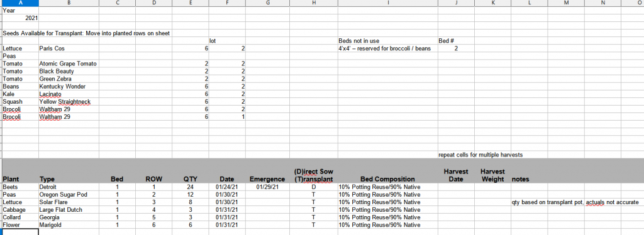Viewport: 644px width, 235px height.
Task: Select the Emergence date 01/29/21 cell
Action: click(x=267, y=187)
